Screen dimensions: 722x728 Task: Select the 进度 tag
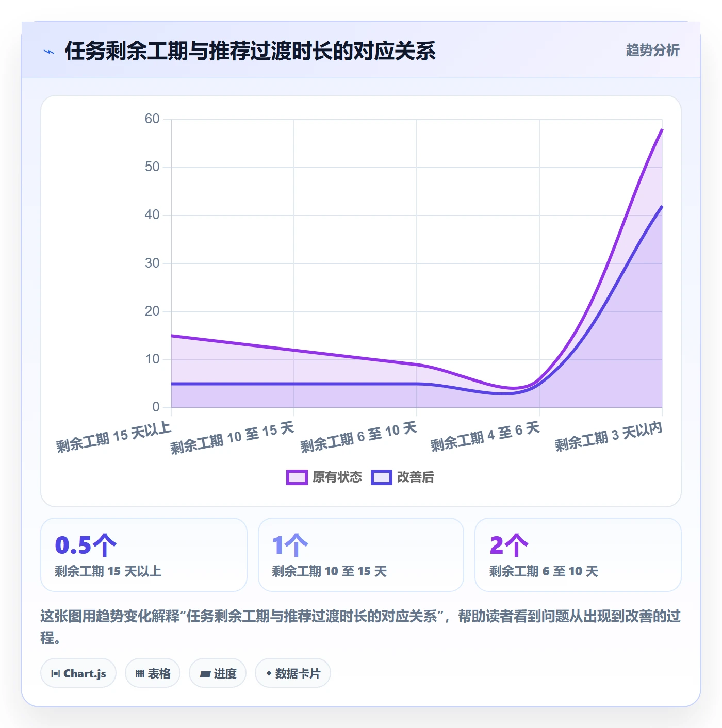click(x=218, y=673)
